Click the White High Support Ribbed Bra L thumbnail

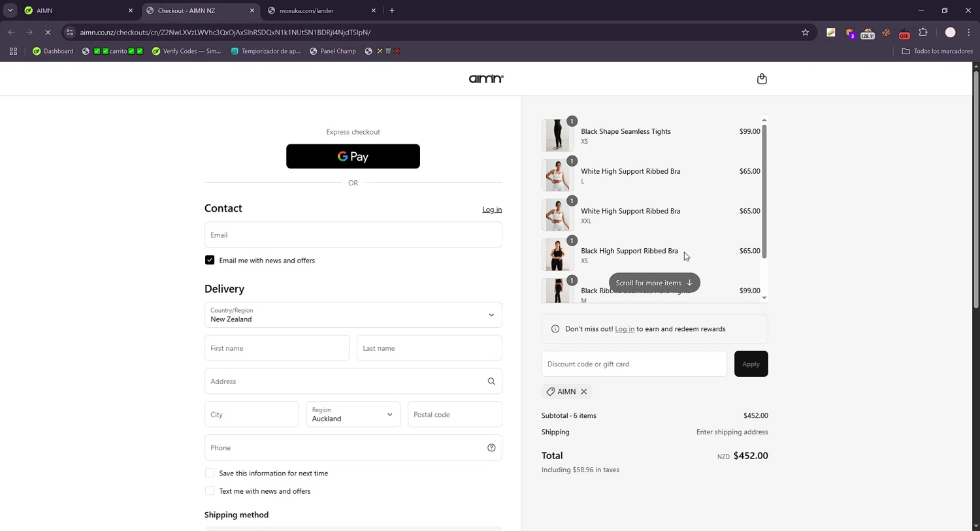558,175
